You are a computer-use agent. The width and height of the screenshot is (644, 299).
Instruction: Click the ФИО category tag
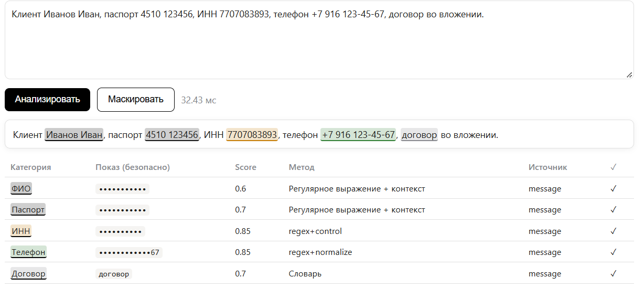[21, 188]
